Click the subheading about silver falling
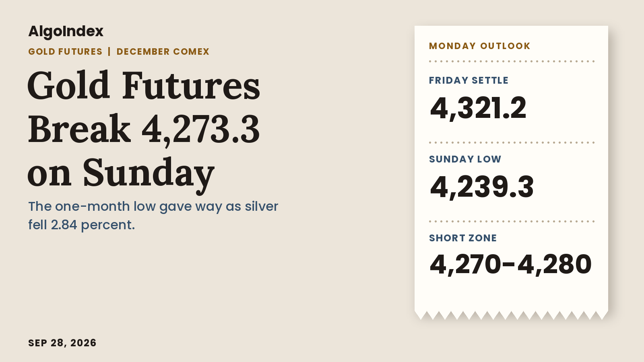The width and height of the screenshot is (644, 362). click(x=153, y=215)
